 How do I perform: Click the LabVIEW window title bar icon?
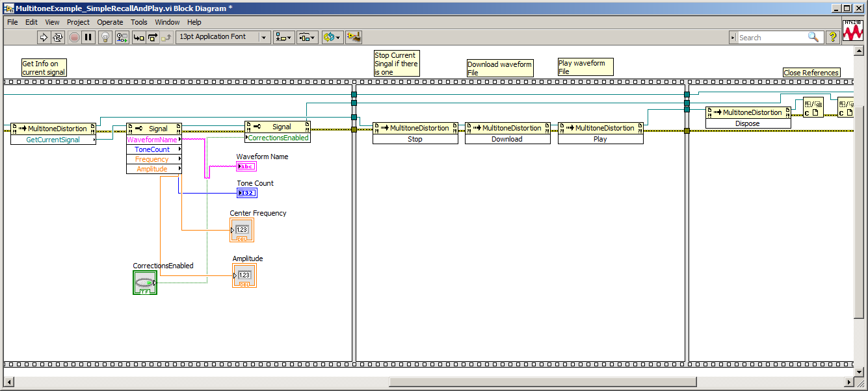pyautogui.click(x=9, y=8)
